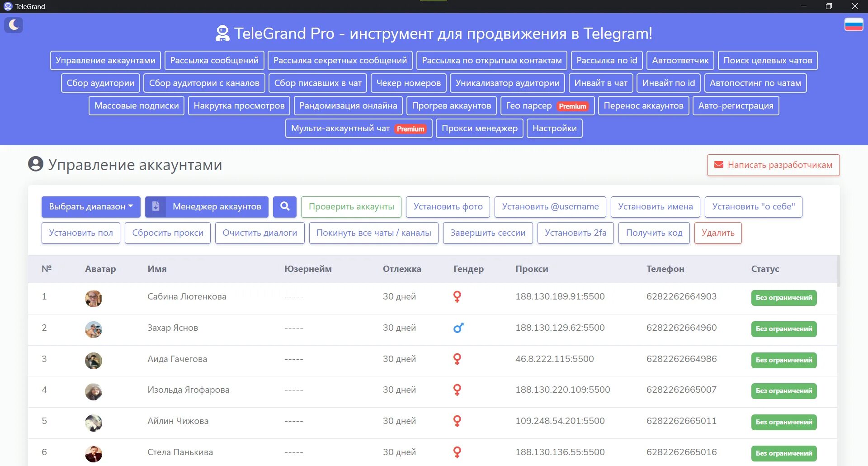The width and height of the screenshot is (868, 466).
Task: Switch language using the Russian flag icon
Action: tap(854, 24)
